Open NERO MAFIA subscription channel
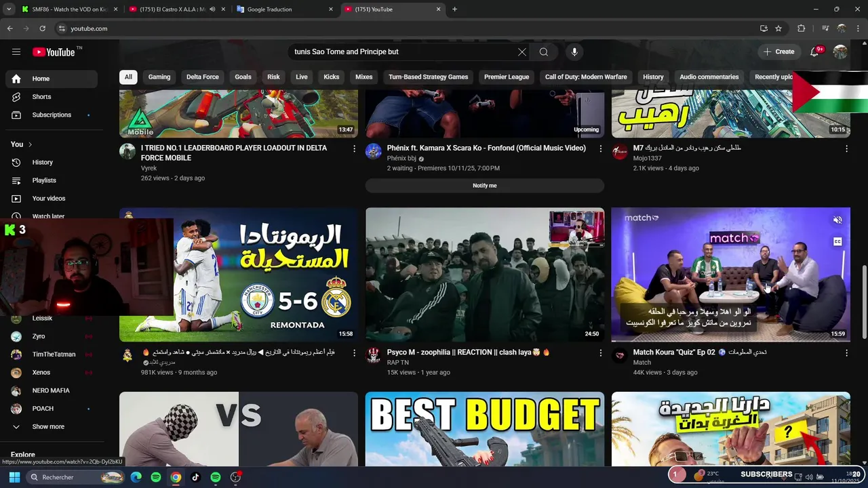868x488 pixels. pos(52,391)
